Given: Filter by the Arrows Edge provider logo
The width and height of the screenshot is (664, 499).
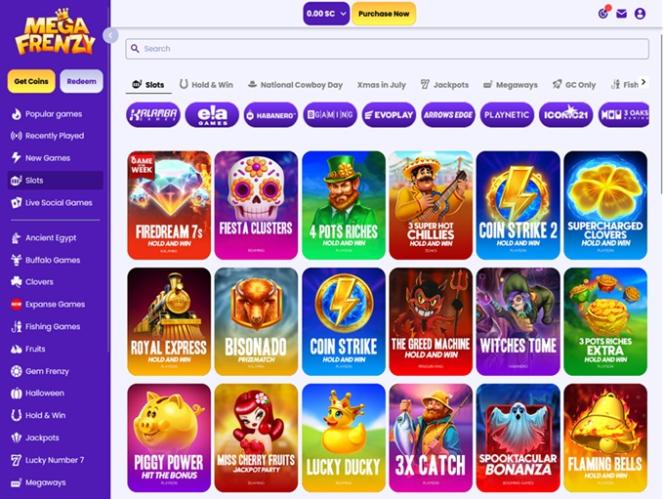Looking at the screenshot, I should pos(448,115).
